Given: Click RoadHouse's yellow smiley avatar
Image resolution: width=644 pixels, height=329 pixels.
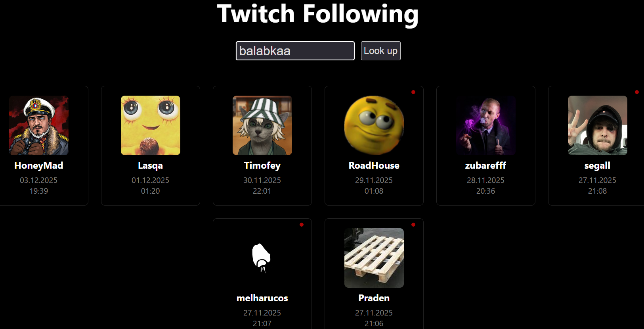Looking at the screenshot, I should coord(374,125).
